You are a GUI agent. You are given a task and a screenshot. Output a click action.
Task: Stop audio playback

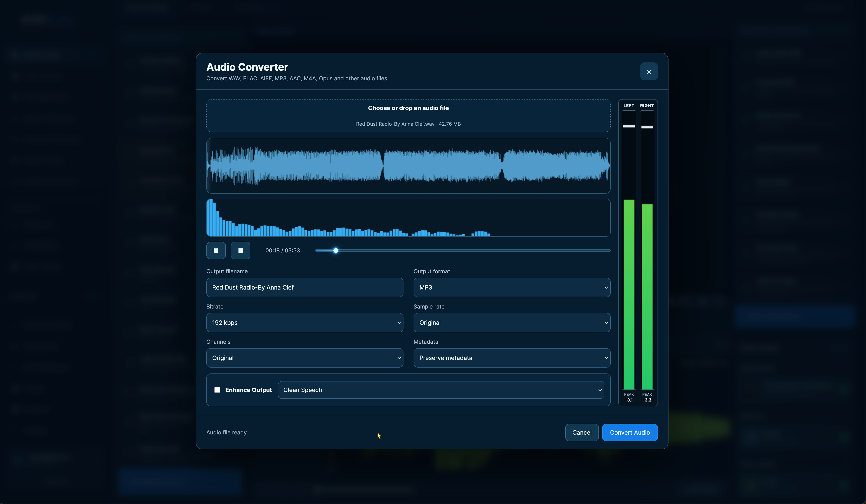[241, 250]
